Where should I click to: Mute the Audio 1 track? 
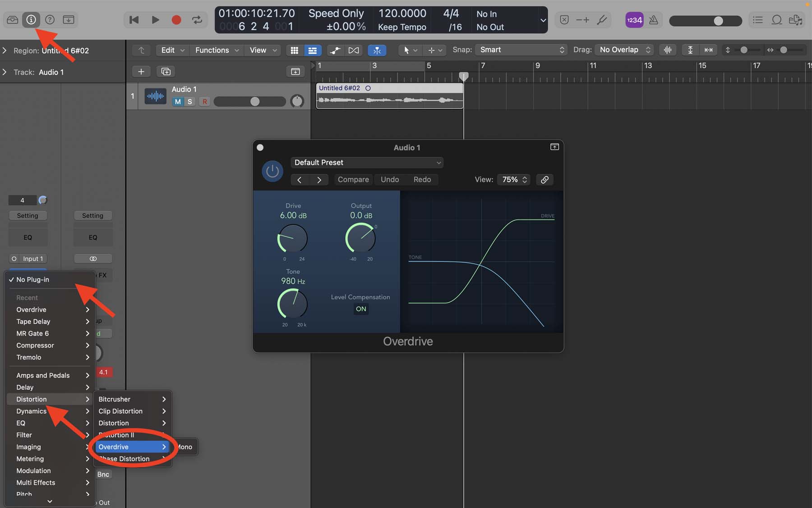tap(178, 102)
